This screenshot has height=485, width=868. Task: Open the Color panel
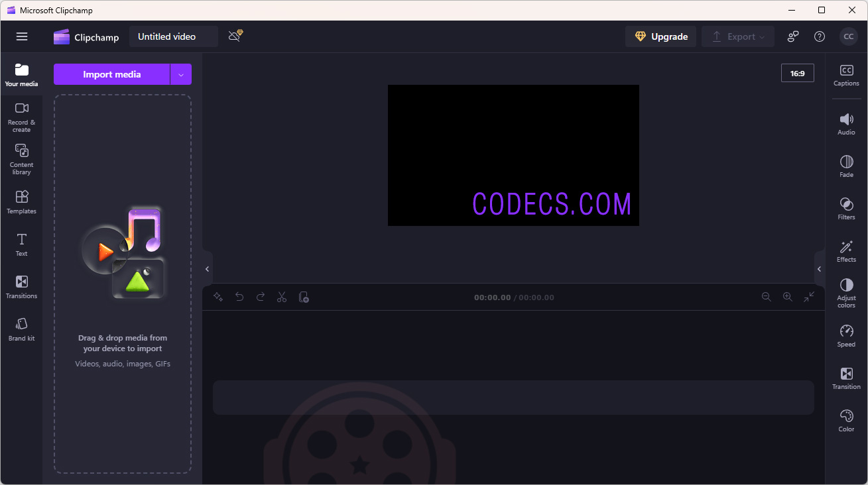[846, 421]
